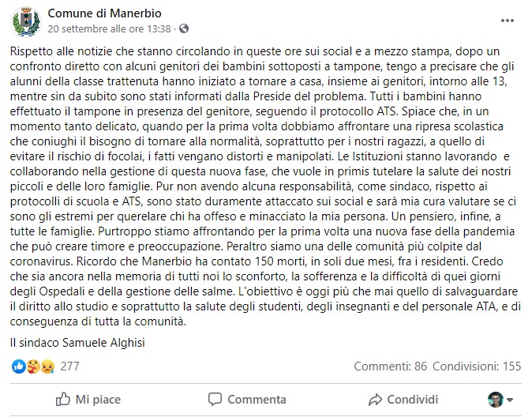The width and height of the screenshot is (532, 417).
Task: Open the three-dot post options menu
Action: point(508,21)
